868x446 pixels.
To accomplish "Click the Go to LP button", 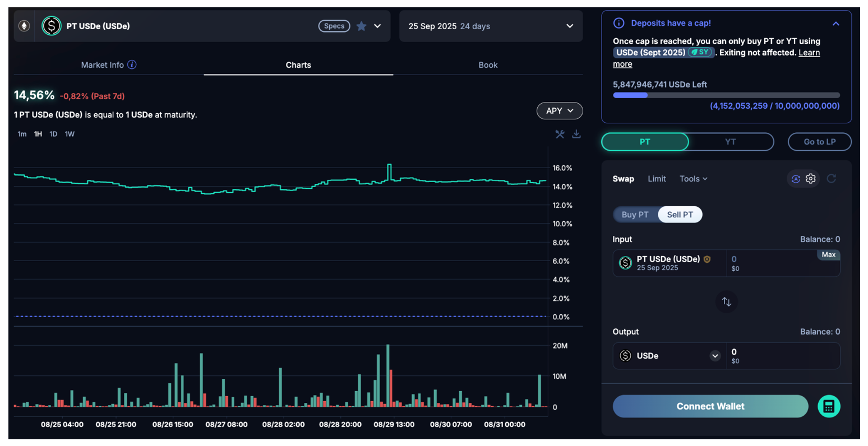I will (819, 142).
